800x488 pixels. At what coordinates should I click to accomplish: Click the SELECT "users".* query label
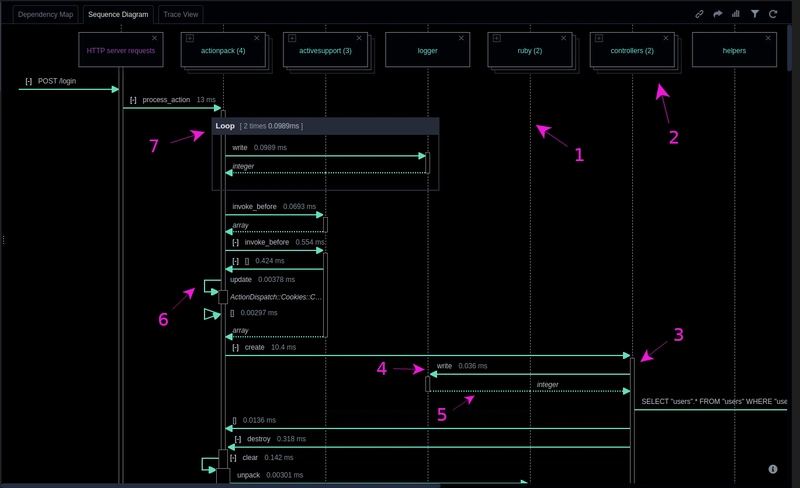[x=714, y=401]
